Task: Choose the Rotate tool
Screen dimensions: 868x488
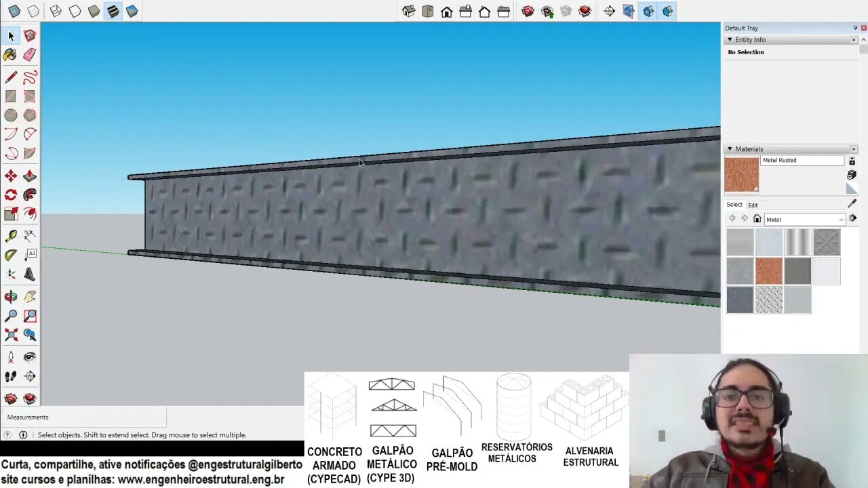Action: click(11, 195)
